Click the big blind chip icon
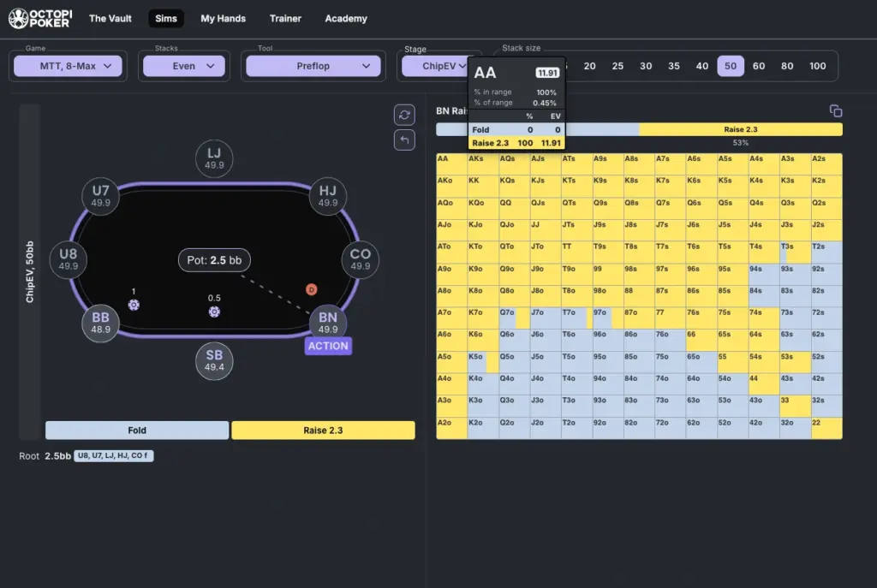This screenshot has width=877, height=588. [x=134, y=305]
